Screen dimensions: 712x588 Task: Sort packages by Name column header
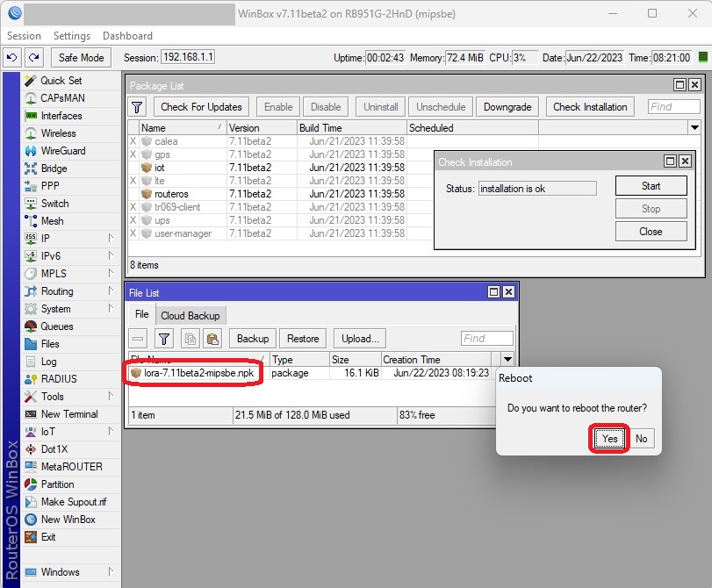click(x=183, y=127)
